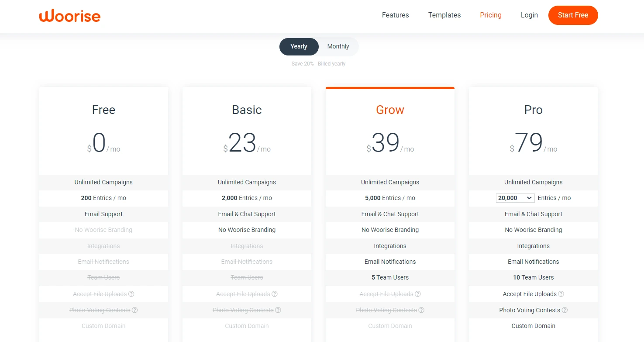The width and height of the screenshot is (644, 342).
Task: Select the Free plan heading
Action: [x=103, y=110]
